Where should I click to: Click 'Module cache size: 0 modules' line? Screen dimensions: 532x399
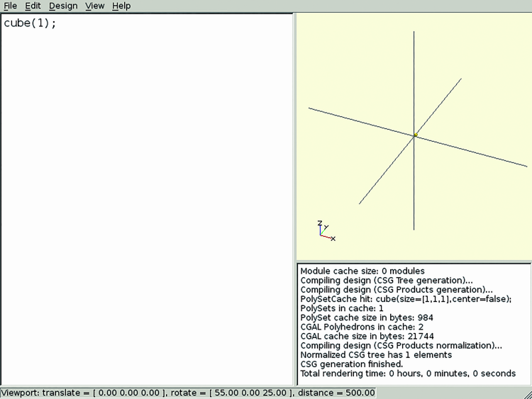362,271
